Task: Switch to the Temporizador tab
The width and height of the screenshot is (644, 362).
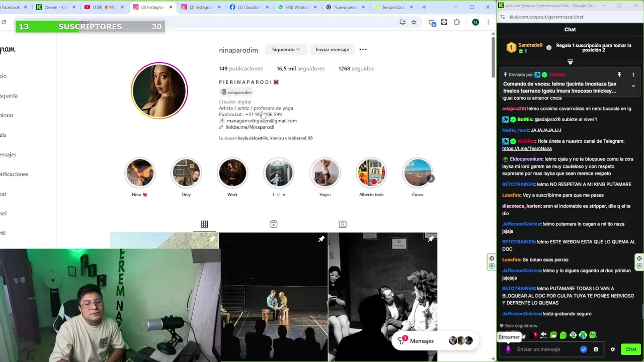Action: [394, 7]
